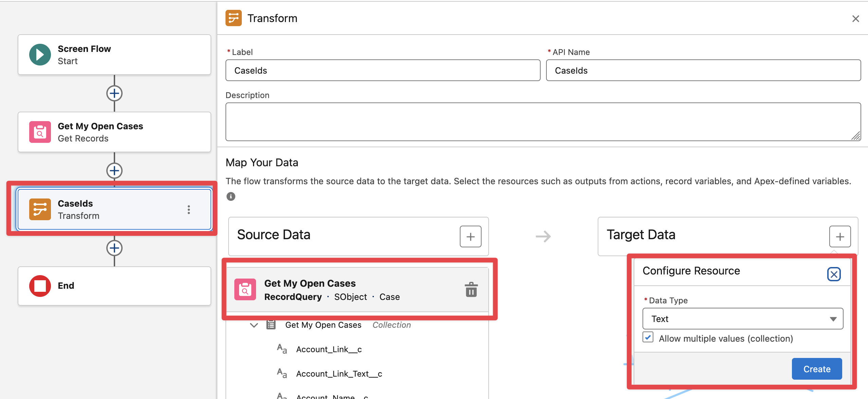The height and width of the screenshot is (399, 868).
Task: Close the Configure Resource popover
Action: 833,274
